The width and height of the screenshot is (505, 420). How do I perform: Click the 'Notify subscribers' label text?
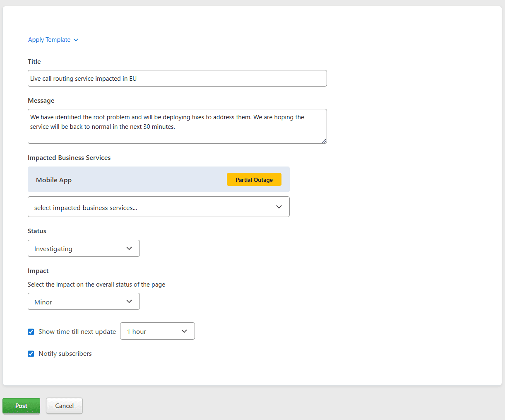click(x=65, y=354)
